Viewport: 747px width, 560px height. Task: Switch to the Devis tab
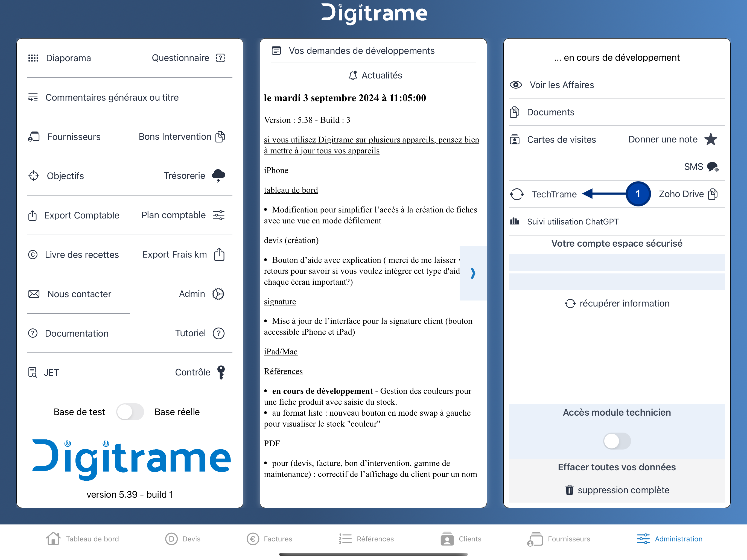click(x=183, y=539)
